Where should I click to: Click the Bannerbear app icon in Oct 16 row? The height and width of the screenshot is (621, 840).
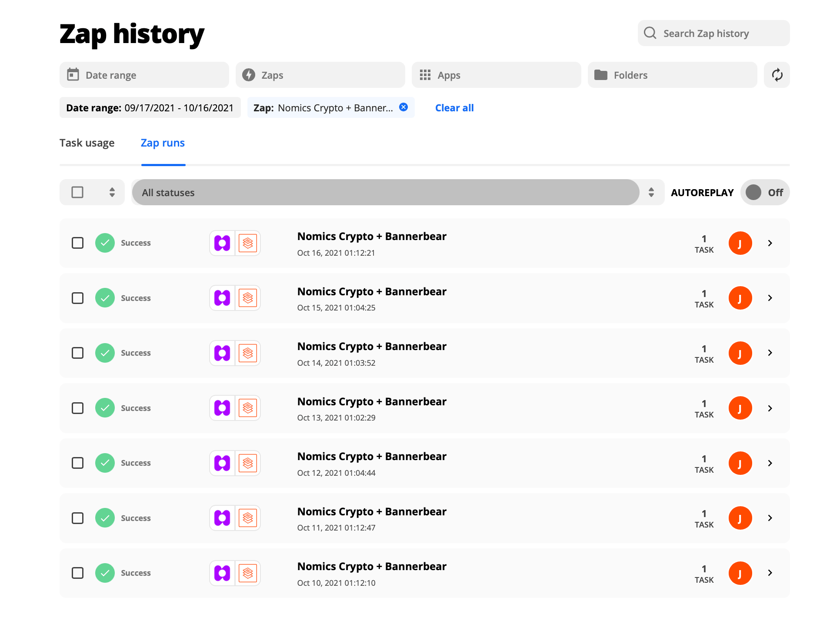point(248,243)
